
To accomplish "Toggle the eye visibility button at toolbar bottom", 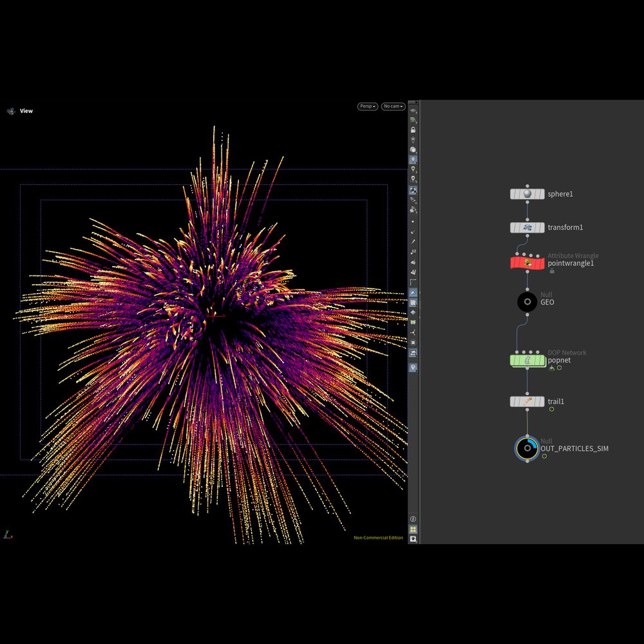I will point(413,539).
